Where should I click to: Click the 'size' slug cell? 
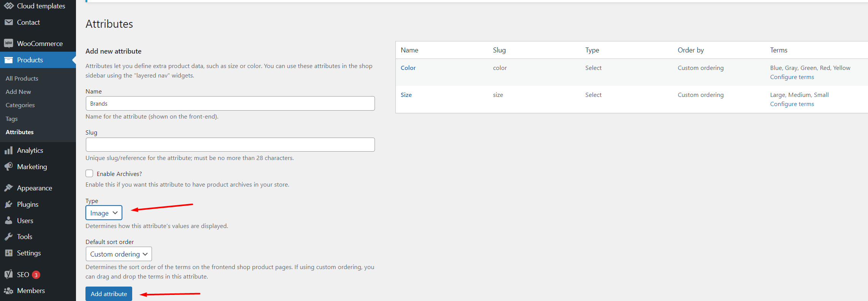498,95
